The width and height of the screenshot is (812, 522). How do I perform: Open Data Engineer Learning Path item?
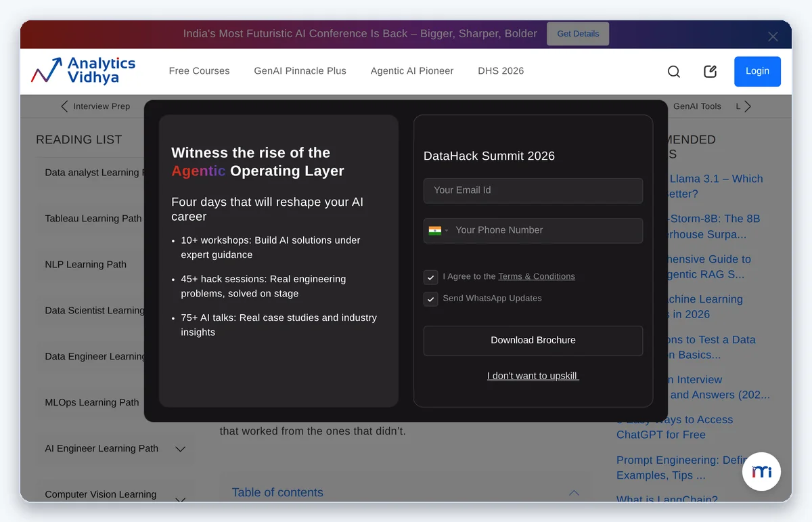(95, 357)
